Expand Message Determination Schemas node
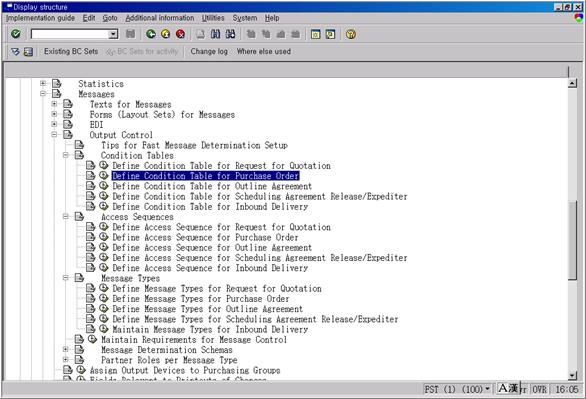Screen dimensions: 586x399 [x=65, y=349]
